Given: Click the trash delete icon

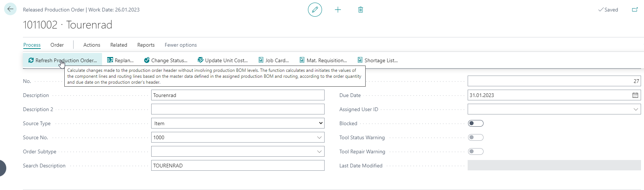Looking at the screenshot, I should tap(360, 10).
